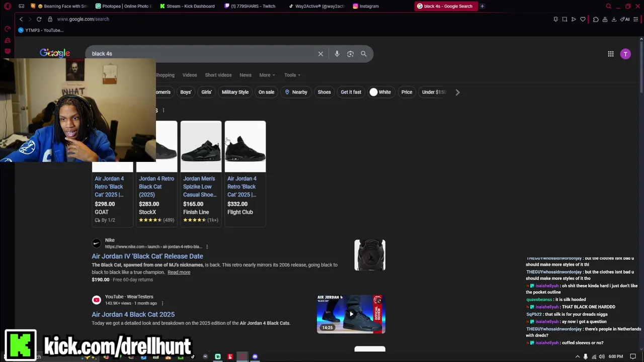Open Google Lens image search icon
Image resolution: width=644 pixels, height=362 pixels.
click(350, 54)
